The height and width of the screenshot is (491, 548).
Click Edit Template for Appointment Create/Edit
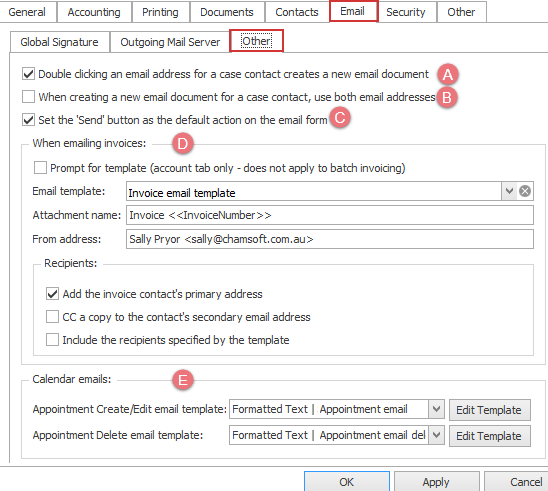pos(490,410)
